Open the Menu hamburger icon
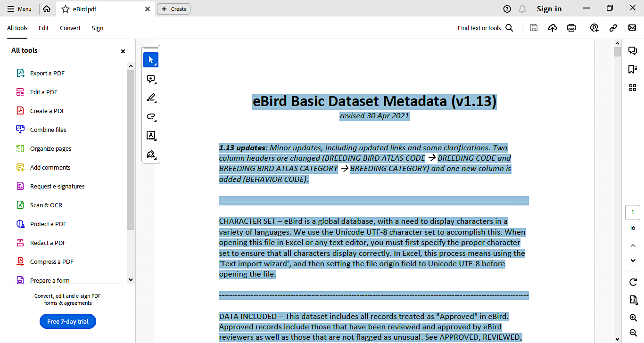The height and width of the screenshot is (343, 644). point(11,9)
